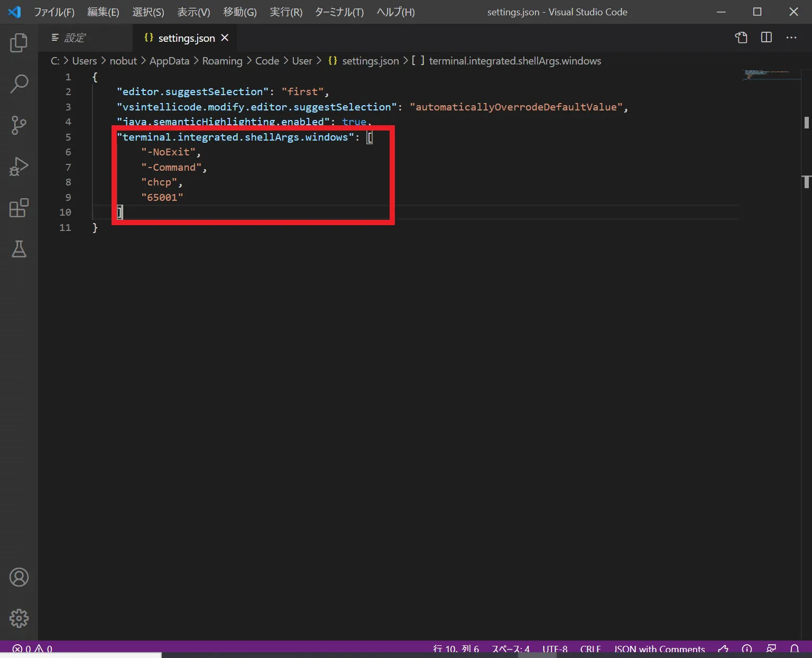Image resolution: width=812 pixels, height=658 pixels.
Task: Open the Test flask view
Action: 19,249
